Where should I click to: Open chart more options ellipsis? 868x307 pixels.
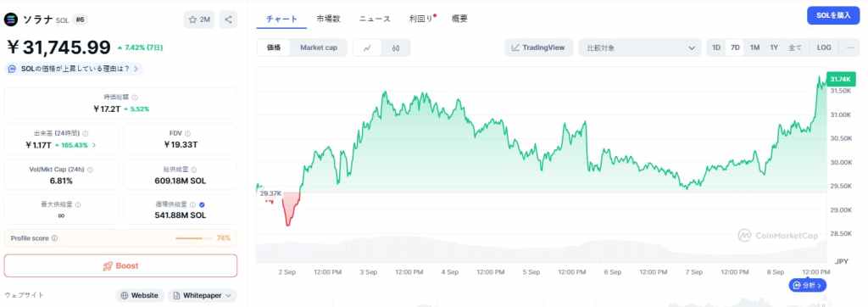[851, 47]
